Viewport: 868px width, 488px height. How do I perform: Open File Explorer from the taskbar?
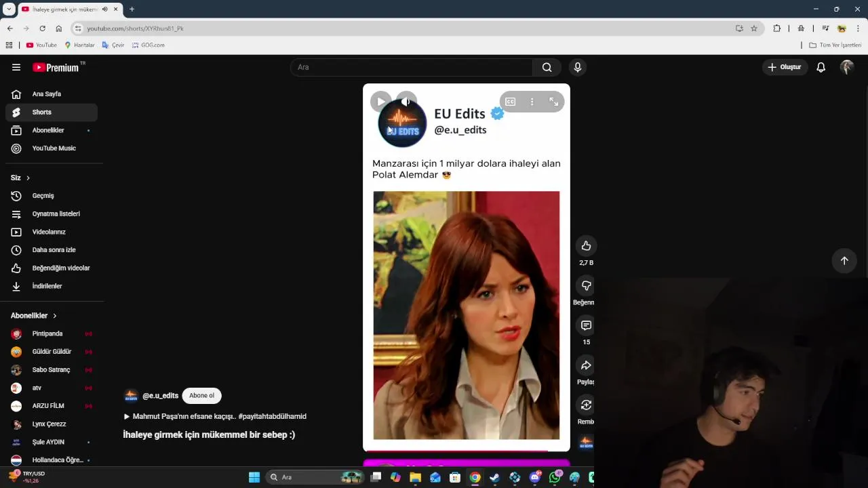pos(415,477)
